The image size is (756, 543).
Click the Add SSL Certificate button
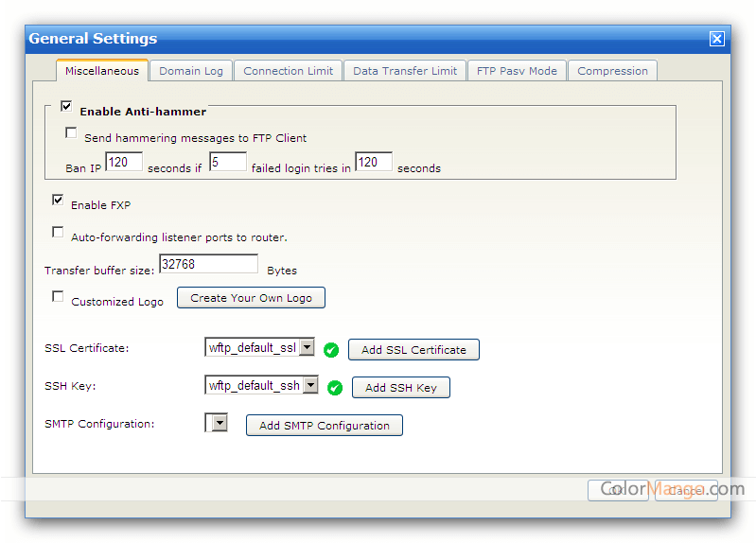(x=413, y=350)
